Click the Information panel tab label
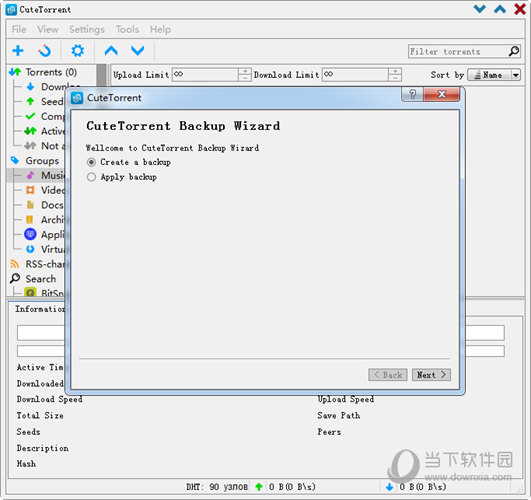Image resolution: width=531 pixels, height=500 pixels. (40, 309)
